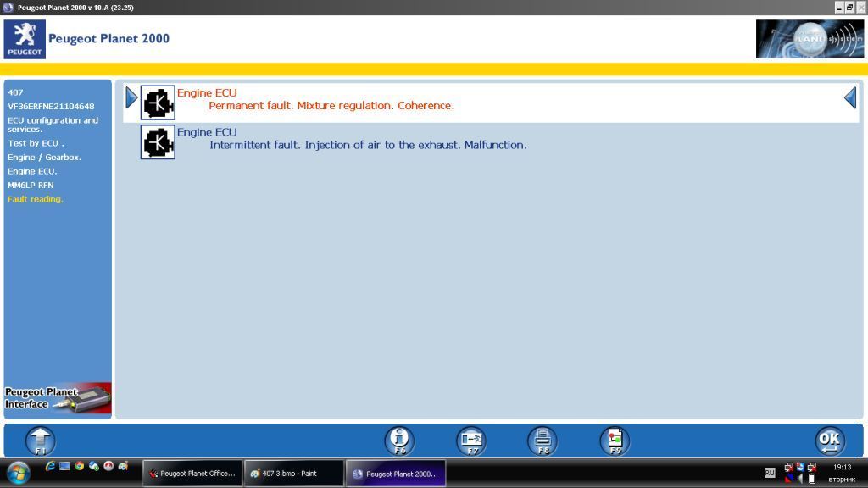Viewport: 868px width, 488px height.
Task: Click 'Engine ECU.' in the sidebar
Action: [32, 171]
